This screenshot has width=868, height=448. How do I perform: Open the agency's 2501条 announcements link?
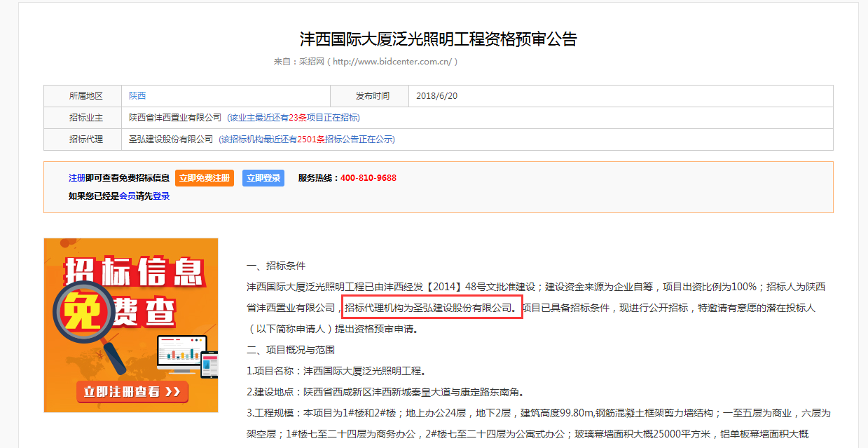[307, 140]
